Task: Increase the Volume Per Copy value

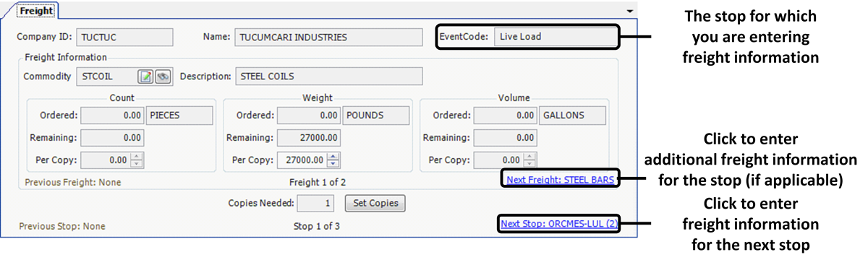Action: click(530, 157)
